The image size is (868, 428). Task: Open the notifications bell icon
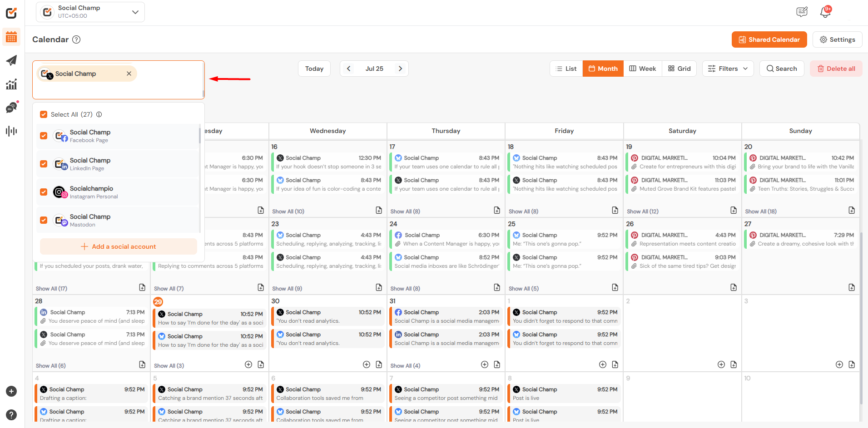825,12
